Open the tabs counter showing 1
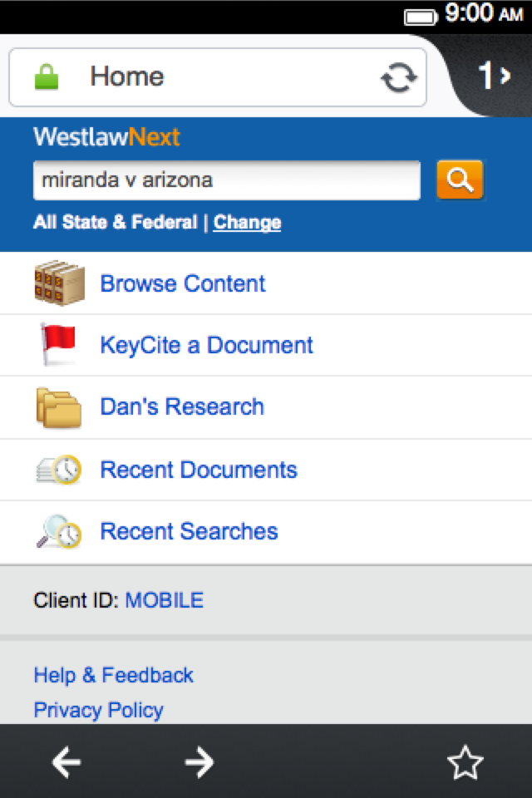Screen dimensions: 532x798 pos(494,76)
